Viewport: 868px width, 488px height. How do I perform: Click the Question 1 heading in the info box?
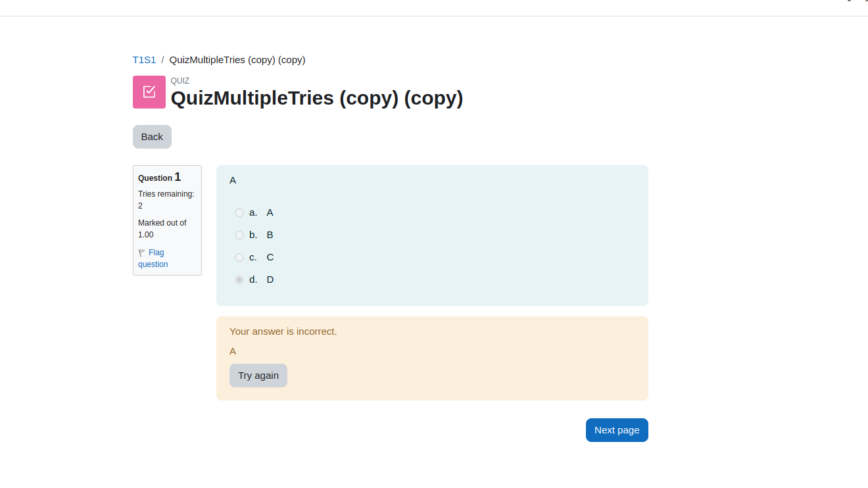pos(160,178)
